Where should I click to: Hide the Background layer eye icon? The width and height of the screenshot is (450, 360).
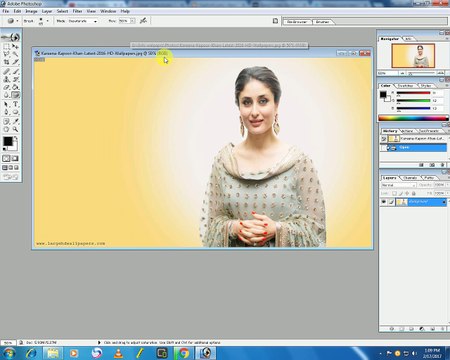click(384, 202)
